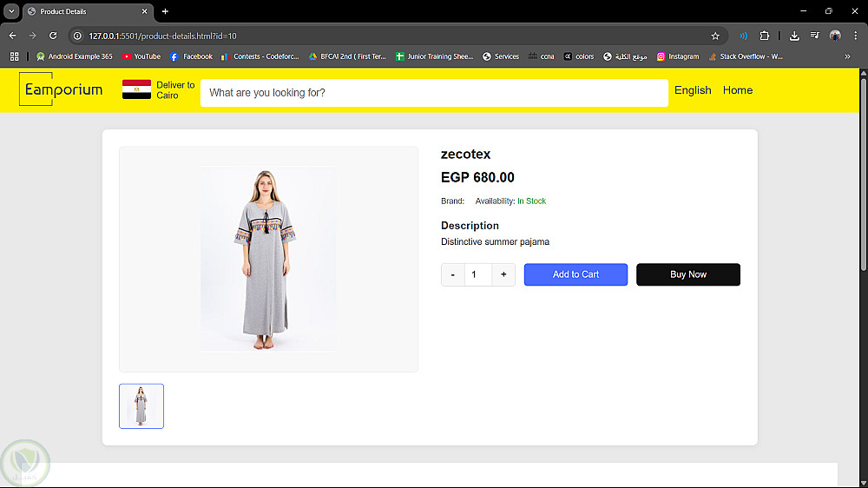Image resolution: width=868 pixels, height=488 pixels.
Task: Click the Egypt flag delivery icon
Action: pyautogui.click(x=136, y=89)
